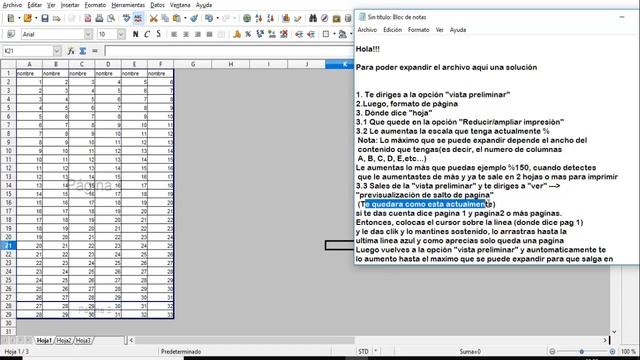This screenshot has height=360, width=640.
Task: Open the Formato menu in Calc
Action: point(95,5)
